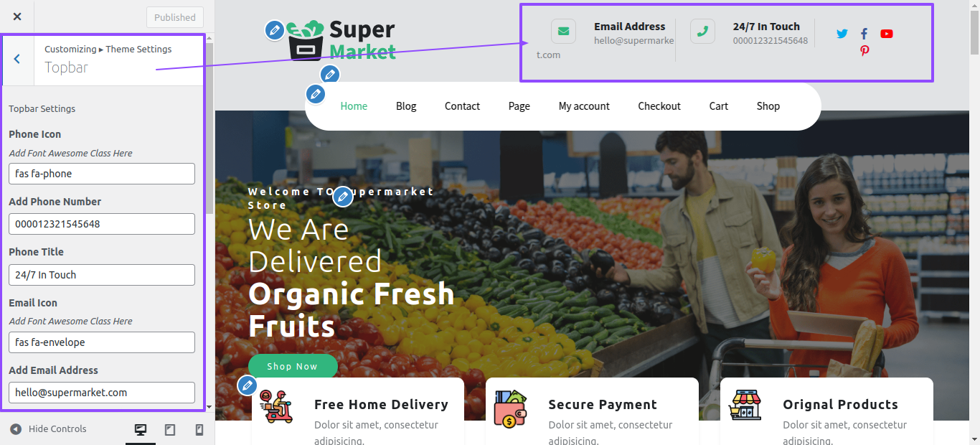
Task: Click the Published button
Action: (x=175, y=17)
